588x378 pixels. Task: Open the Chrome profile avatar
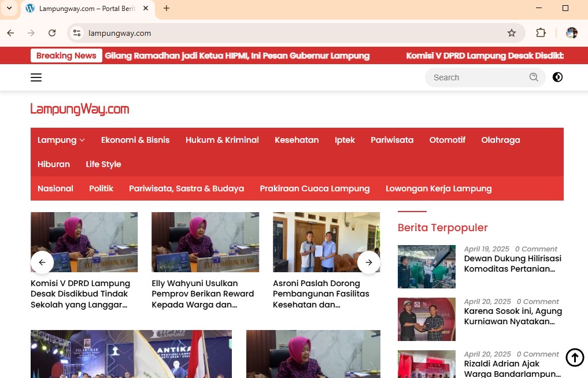point(571,33)
